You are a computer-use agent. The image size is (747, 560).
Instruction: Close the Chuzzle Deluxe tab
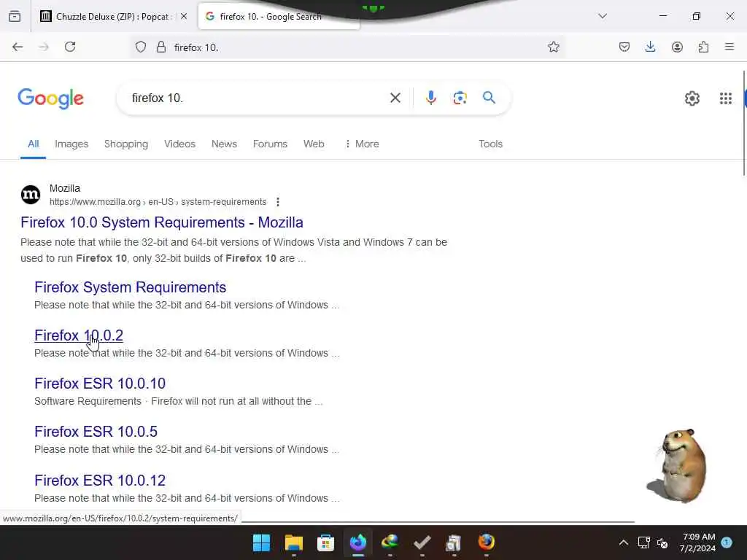(184, 17)
